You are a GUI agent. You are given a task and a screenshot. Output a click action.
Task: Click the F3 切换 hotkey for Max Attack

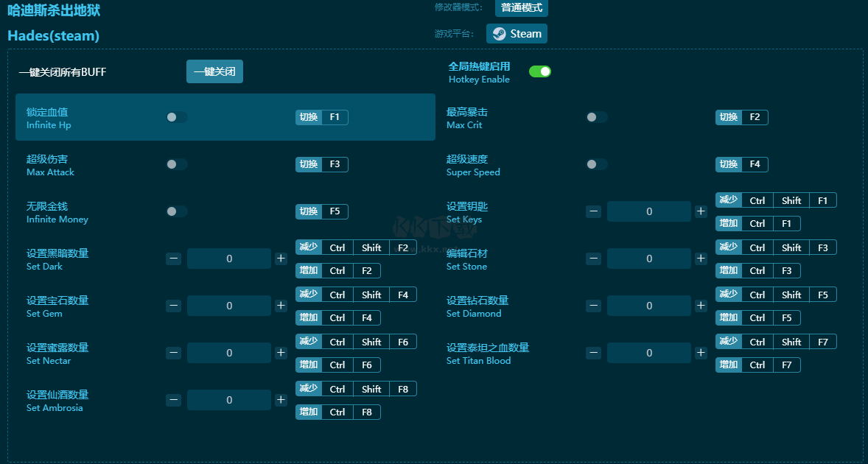[322, 164]
